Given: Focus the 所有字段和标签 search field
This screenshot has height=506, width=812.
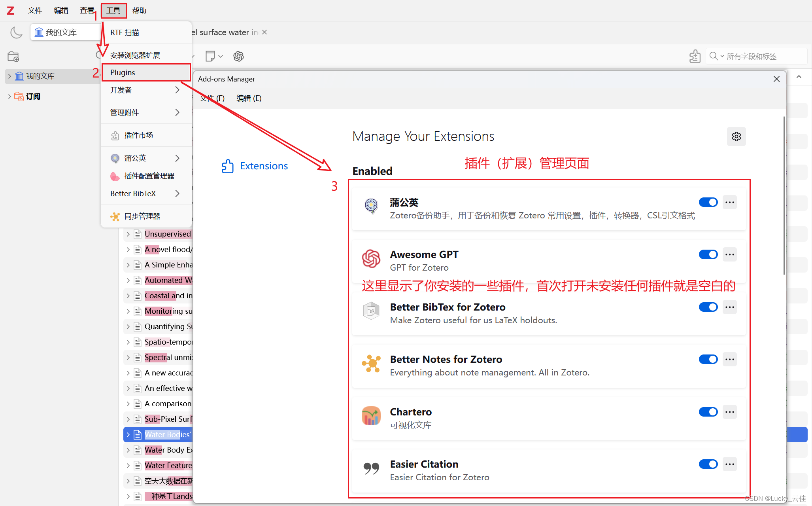Looking at the screenshot, I should pyautogui.click(x=757, y=56).
